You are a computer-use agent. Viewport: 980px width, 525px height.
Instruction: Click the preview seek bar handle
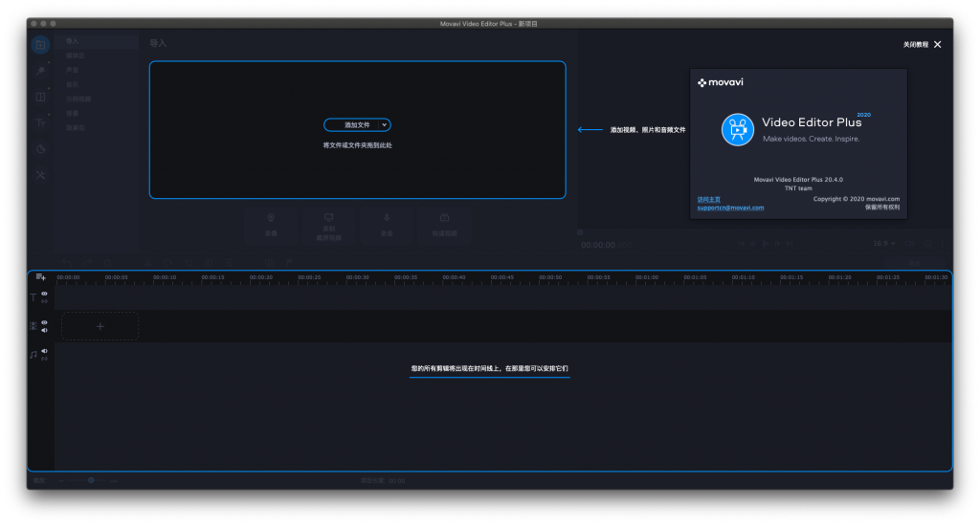coord(580,232)
